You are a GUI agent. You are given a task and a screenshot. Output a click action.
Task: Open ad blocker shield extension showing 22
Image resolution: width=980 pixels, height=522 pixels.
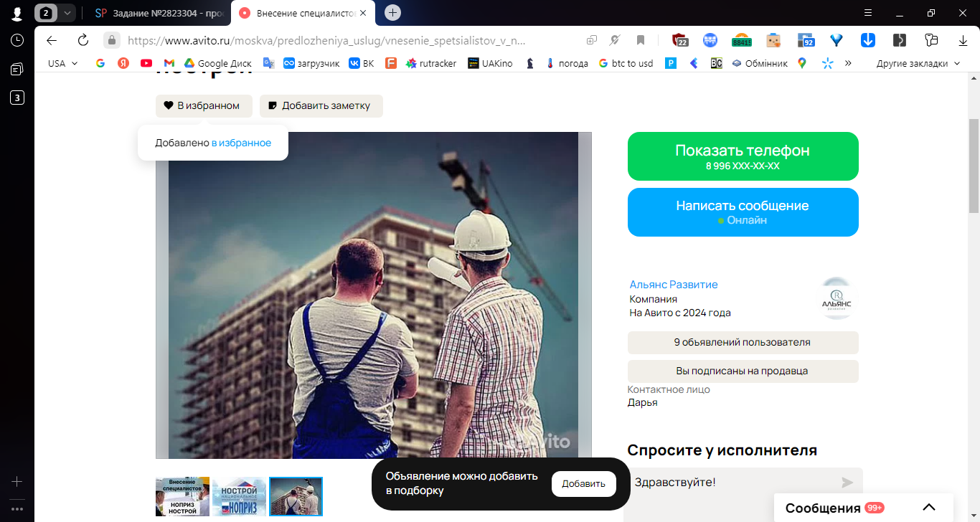point(680,40)
